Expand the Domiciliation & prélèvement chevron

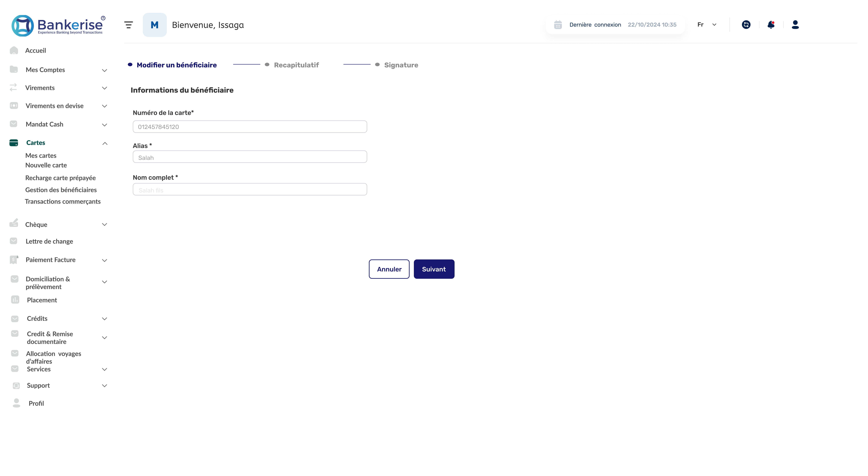[x=104, y=282]
